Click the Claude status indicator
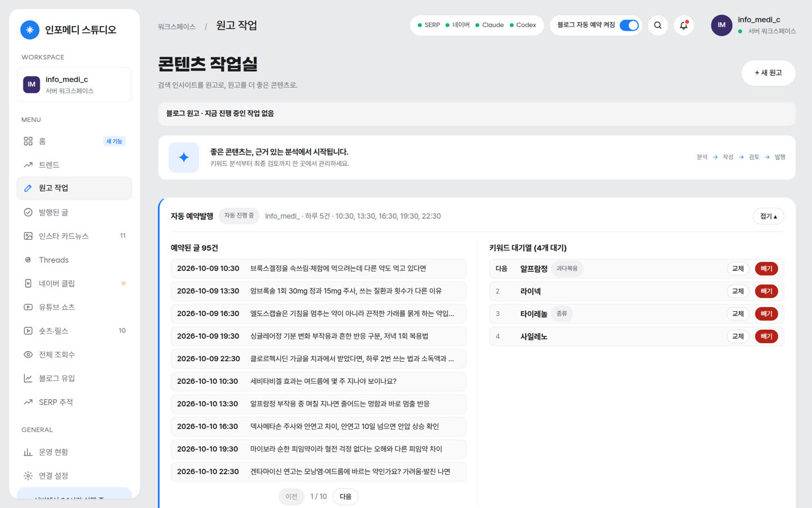This screenshot has height=508, width=812. click(x=489, y=25)
